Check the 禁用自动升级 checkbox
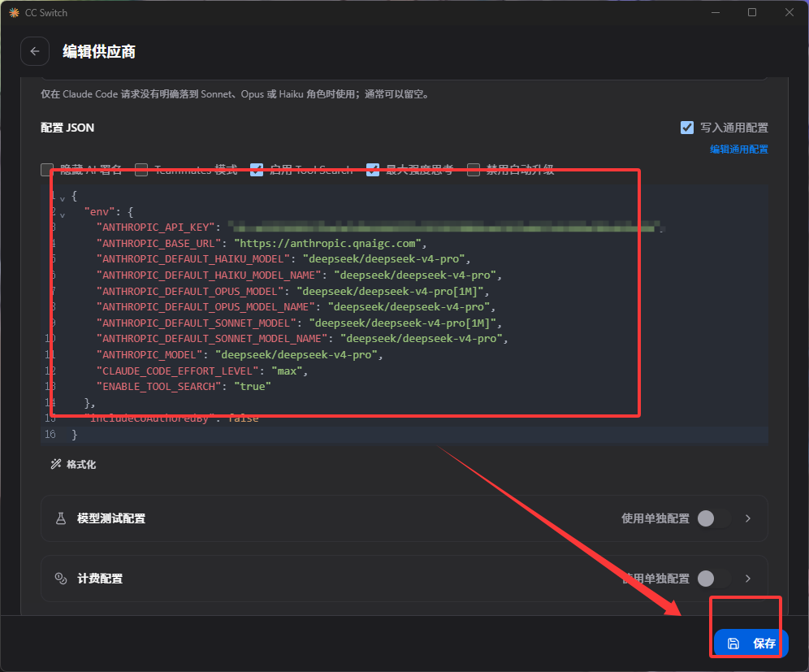Image resolution: width=809 pixels, height=672 pixels. (x=473, y=169)
